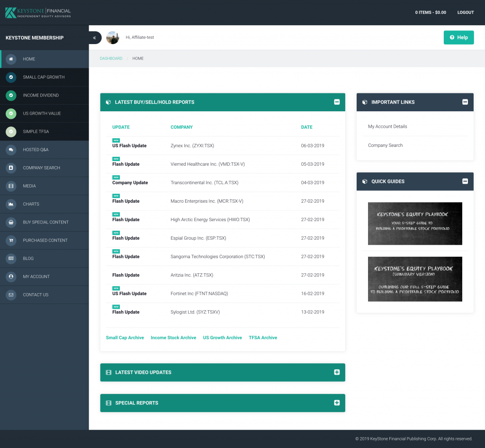Viewport: 485px width, 448px height.
Task: Click the Keystone Financial logo
Action: (38, 13)
